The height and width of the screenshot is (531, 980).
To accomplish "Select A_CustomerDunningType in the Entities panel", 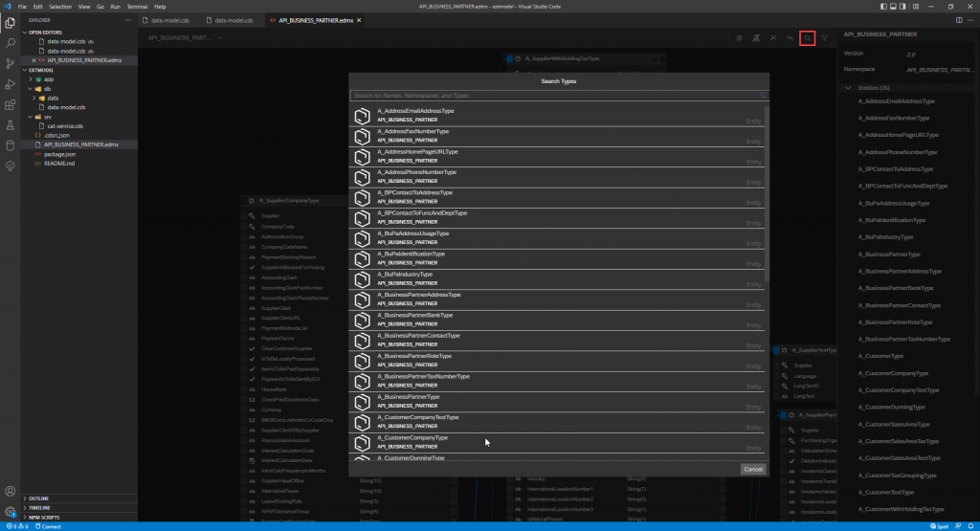I will (891, 408).
